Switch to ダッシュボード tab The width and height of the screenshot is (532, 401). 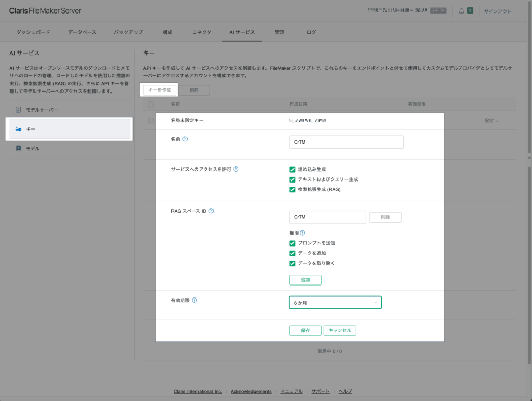[33, 32]
